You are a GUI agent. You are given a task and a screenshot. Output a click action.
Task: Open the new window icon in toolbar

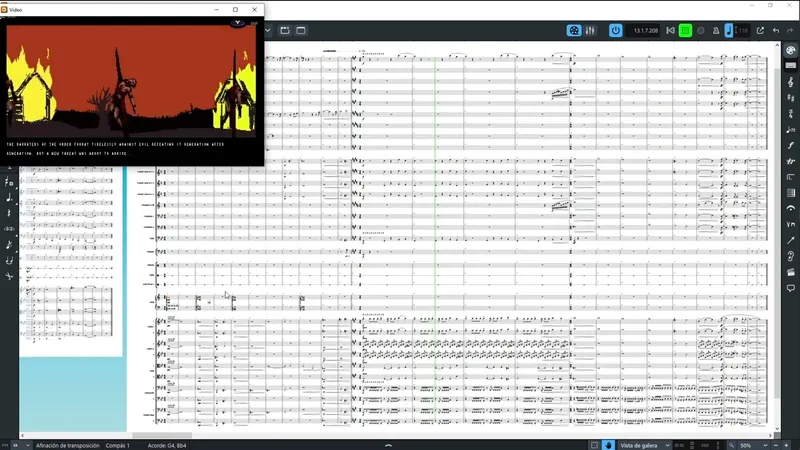[x=301, y=31]
